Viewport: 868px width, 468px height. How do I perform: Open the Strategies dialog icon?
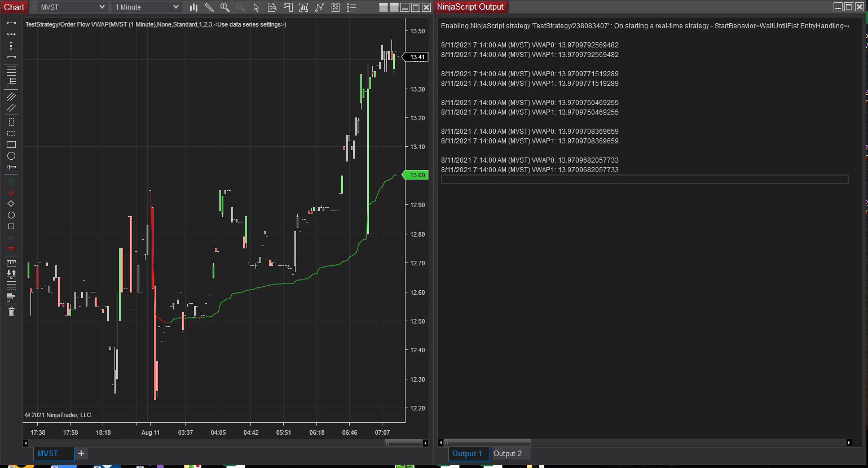pos(336,7)
